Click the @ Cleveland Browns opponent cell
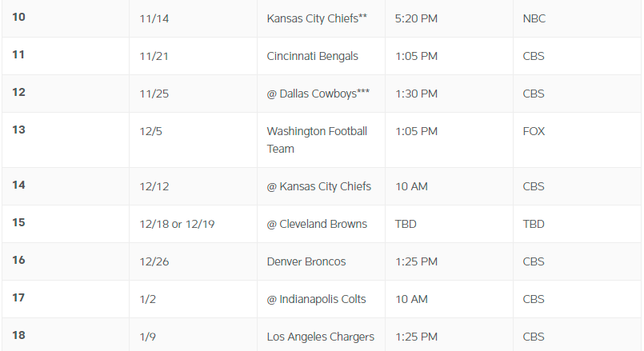Image resolution: width=644 pixels, height=351 pixels. pyautogui.click(x=317, y=224)
